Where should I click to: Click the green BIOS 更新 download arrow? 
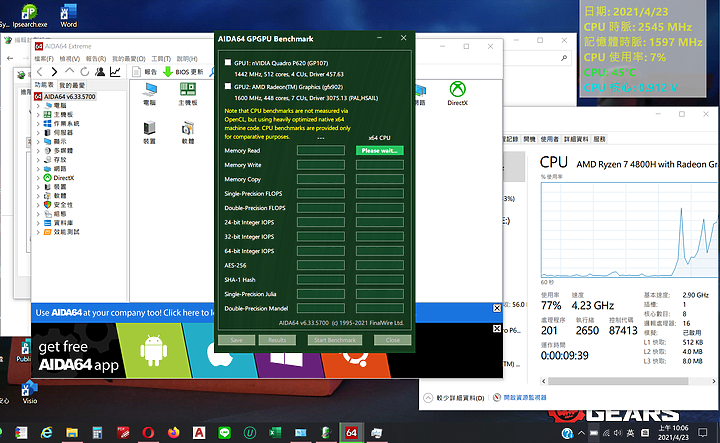(168, 72)
